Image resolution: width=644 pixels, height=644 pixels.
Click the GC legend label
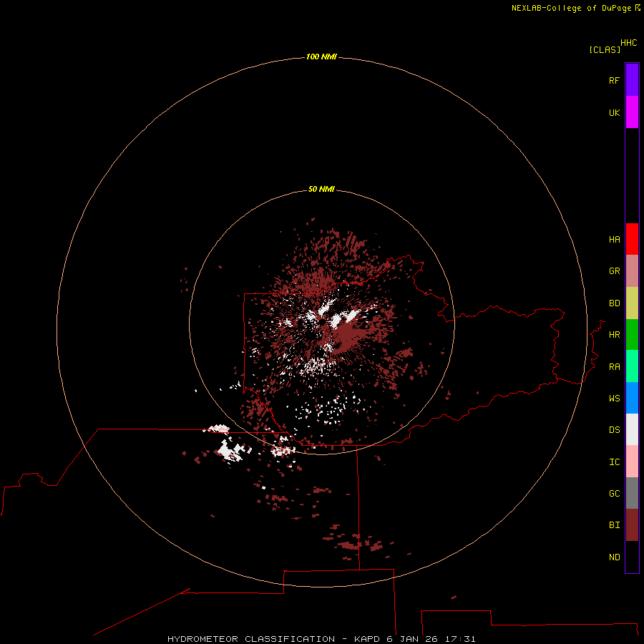[x=615, y=494]
